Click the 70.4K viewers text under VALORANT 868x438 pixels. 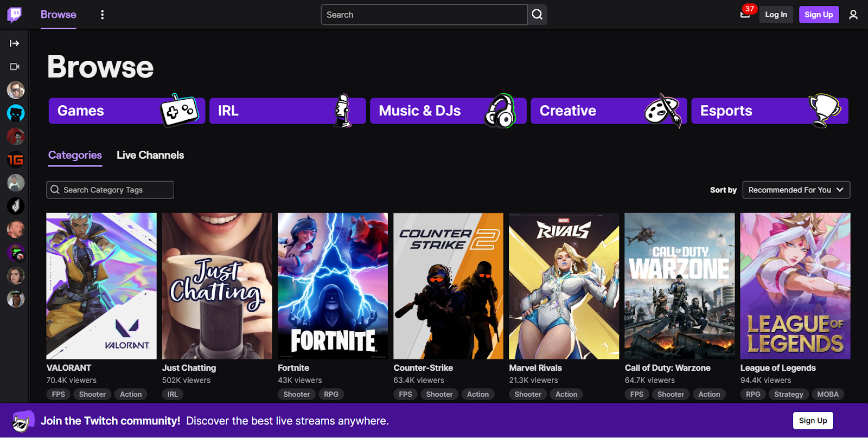point(72,381)
